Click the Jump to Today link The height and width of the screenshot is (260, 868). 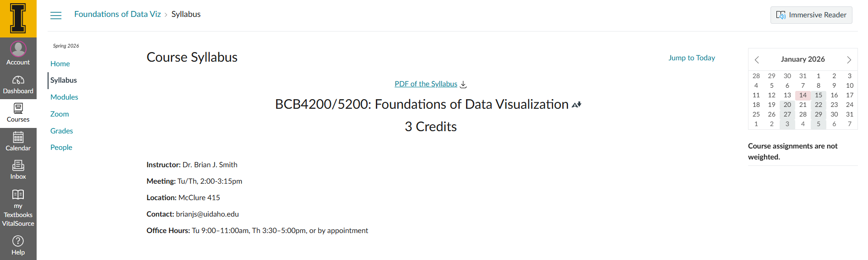pos(691,58)
